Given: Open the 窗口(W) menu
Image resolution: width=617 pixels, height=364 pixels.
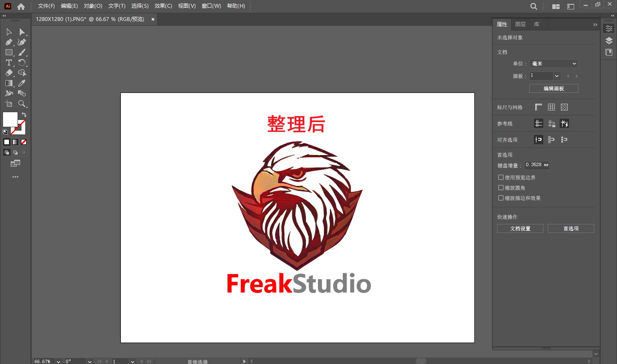Looking at the screenshot, I should 211,6.
